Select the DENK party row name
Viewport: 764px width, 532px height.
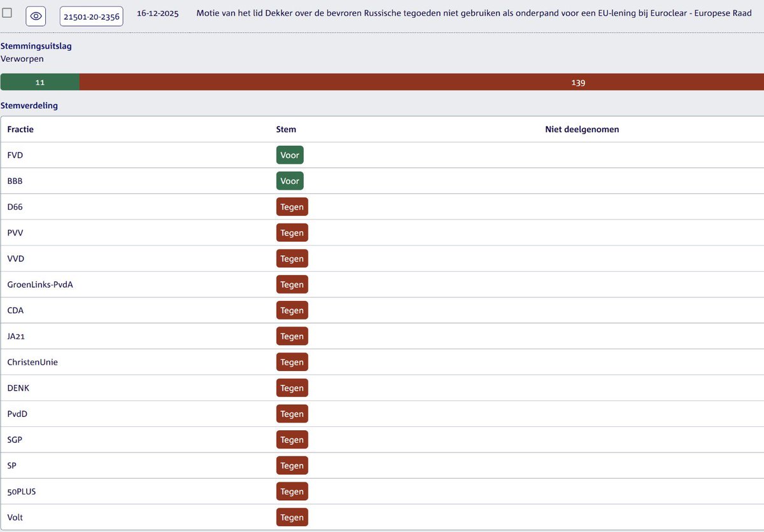tap(18, 388)
